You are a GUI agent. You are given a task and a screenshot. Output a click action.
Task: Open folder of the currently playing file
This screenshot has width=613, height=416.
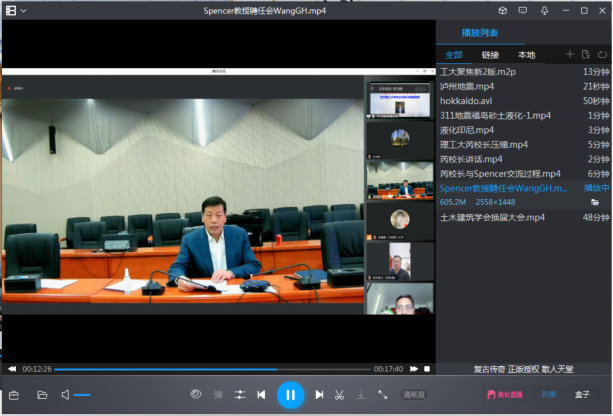click(595, 202)
